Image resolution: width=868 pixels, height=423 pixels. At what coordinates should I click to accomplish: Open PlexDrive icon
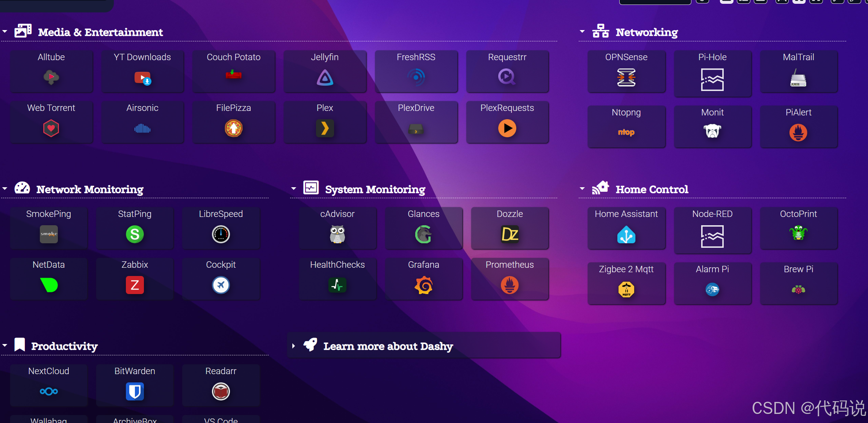click(x=416, y=129)
